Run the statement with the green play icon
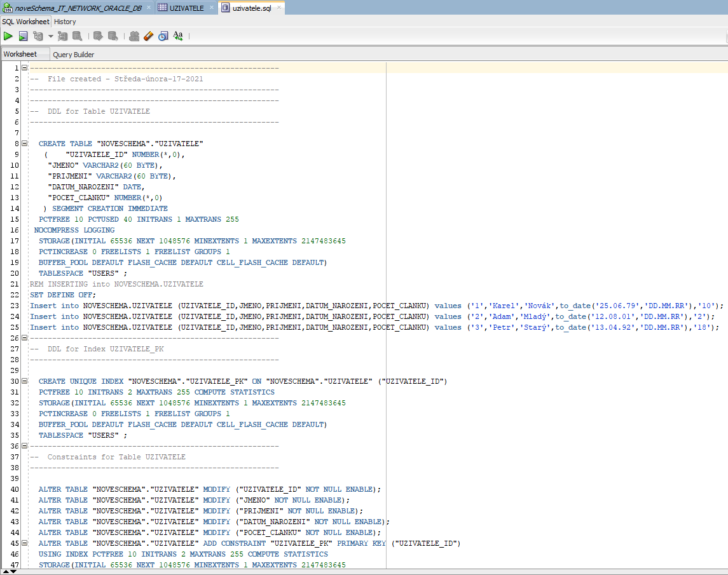Screen dimensions: 728x575 click(8, 36)
